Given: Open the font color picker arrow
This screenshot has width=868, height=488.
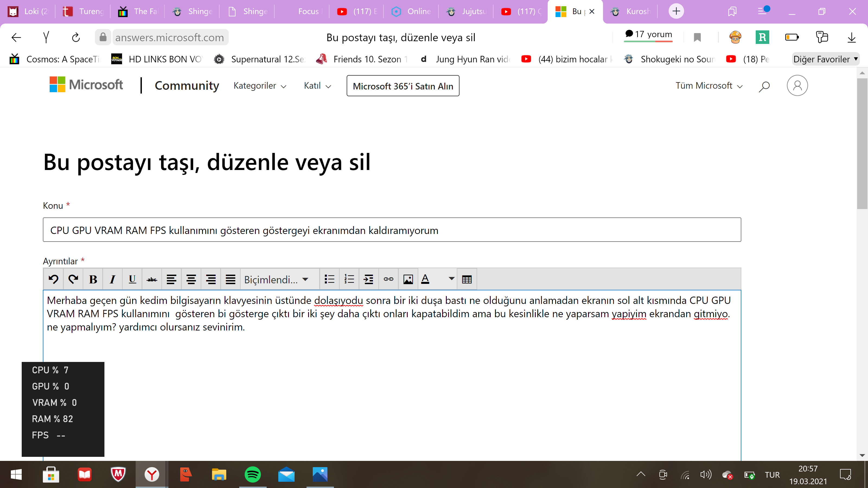Looking at the screenshot, I should pyautogui.click(x=451, y=279).
